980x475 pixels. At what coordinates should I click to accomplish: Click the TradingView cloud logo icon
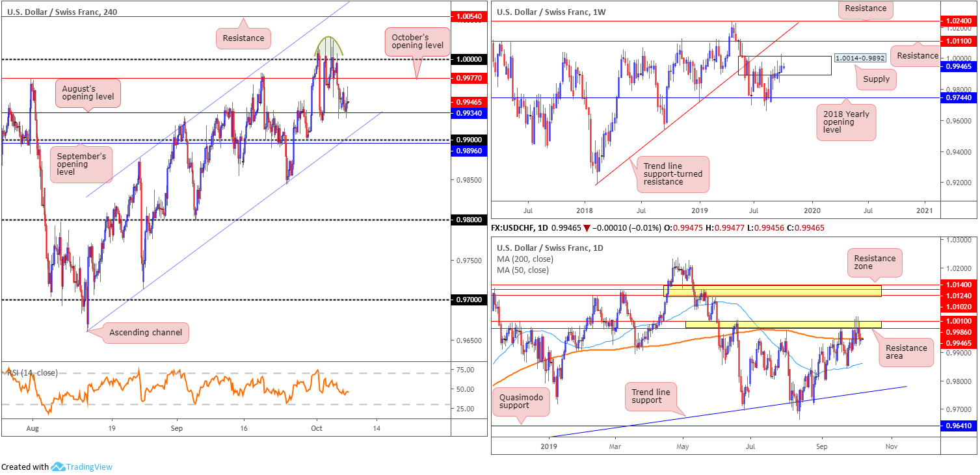[x=59, y=467]
